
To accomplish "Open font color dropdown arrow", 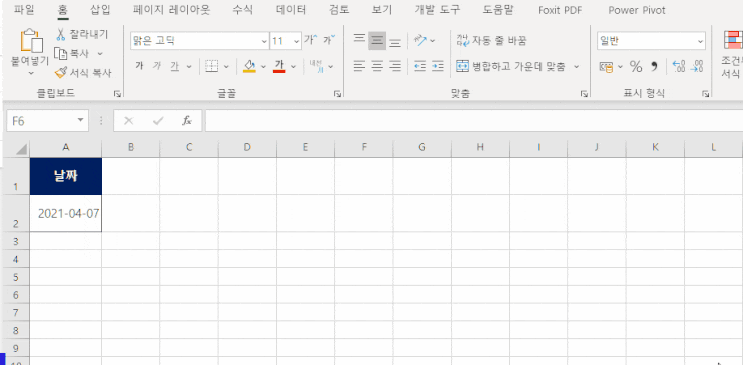I will click(293, 66).
